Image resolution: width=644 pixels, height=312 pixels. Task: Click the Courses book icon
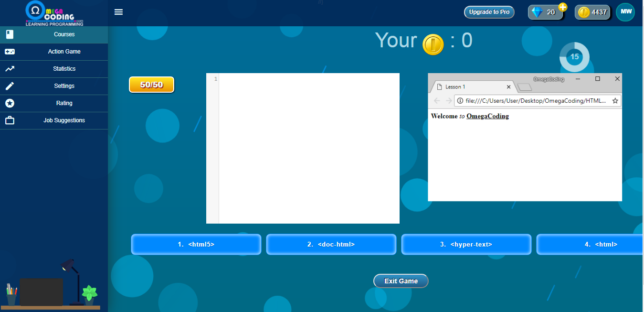(x=10, y=34)
